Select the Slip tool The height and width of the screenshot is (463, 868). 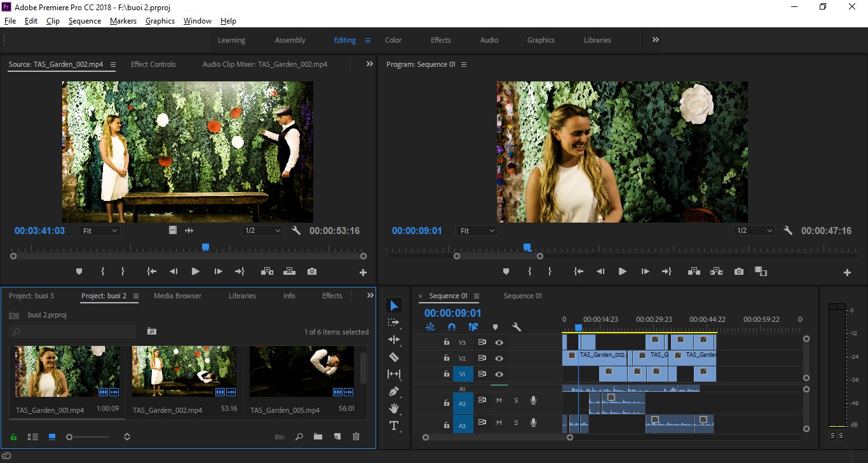394,374
